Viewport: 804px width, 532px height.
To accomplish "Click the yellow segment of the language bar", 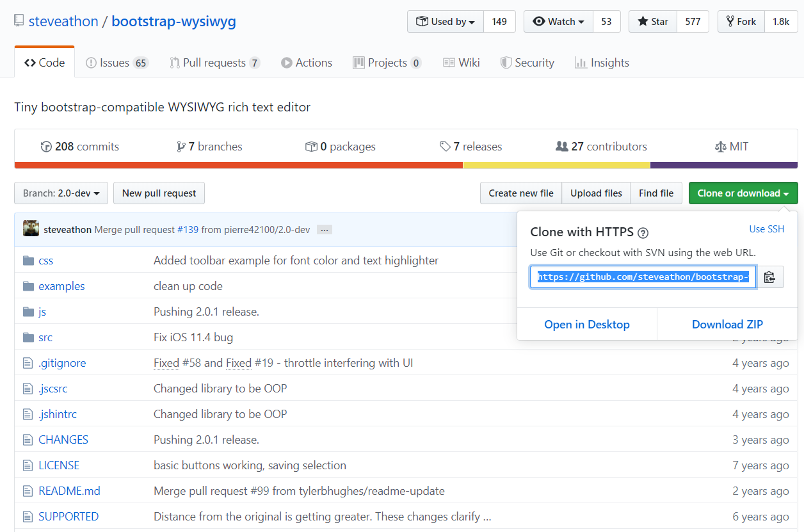I will click(x=557, y=165).
